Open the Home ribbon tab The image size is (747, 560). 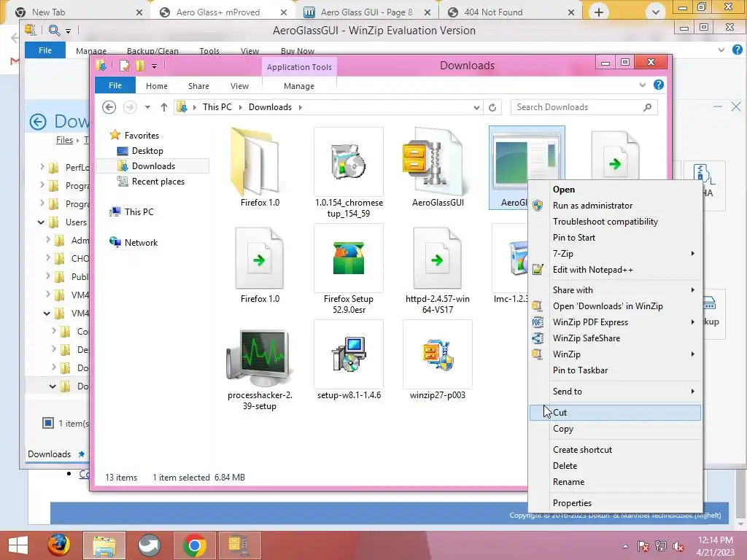coord(157,86)
